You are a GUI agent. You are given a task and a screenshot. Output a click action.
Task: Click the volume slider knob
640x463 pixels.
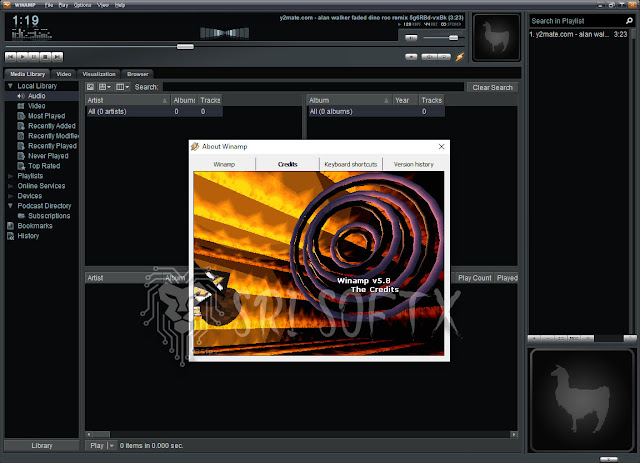(x=453, y=38)
